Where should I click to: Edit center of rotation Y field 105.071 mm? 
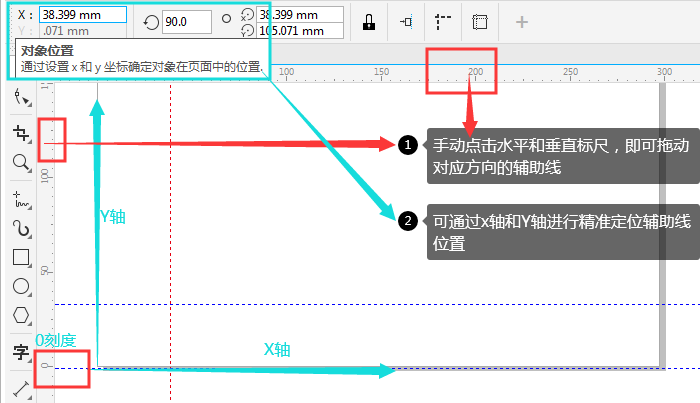click(x=300, y=31)
